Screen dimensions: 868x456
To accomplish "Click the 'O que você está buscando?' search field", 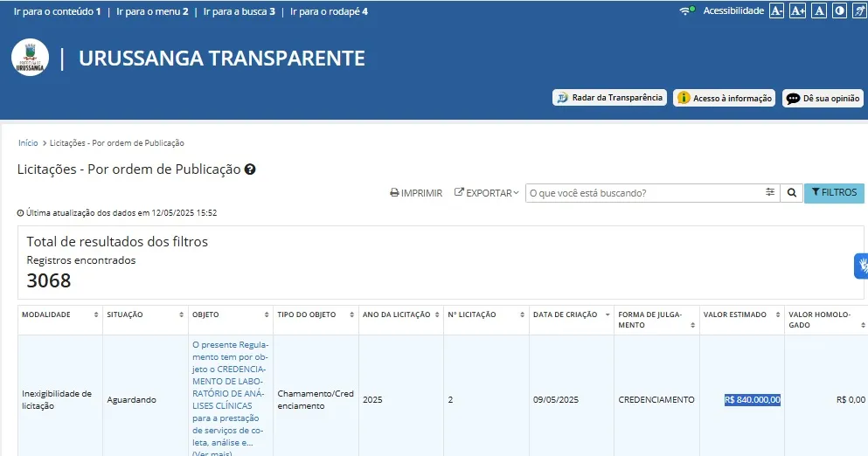I will (x=642, y=193).
